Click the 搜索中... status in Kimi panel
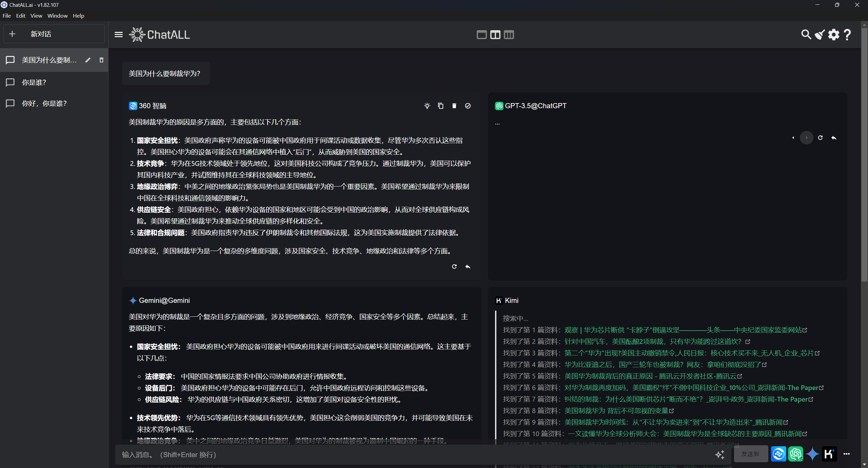This screenshot has width=868, height=468. click(x=515, y=318)
